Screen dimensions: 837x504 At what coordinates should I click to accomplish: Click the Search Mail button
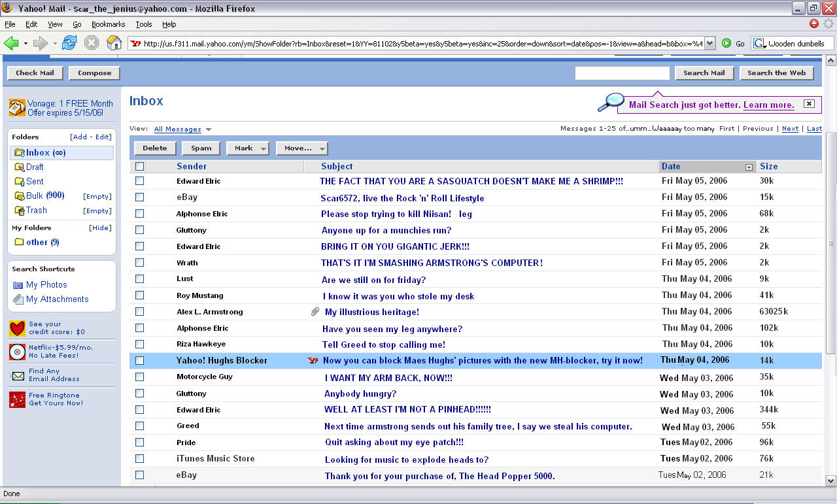click(704, 73)
